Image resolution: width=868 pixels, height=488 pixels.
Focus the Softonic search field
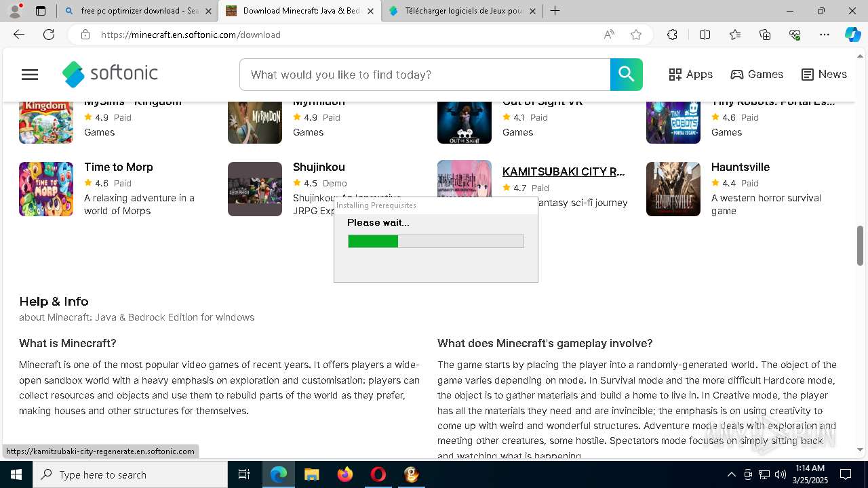pyautogui.click(x=425, y=75)
